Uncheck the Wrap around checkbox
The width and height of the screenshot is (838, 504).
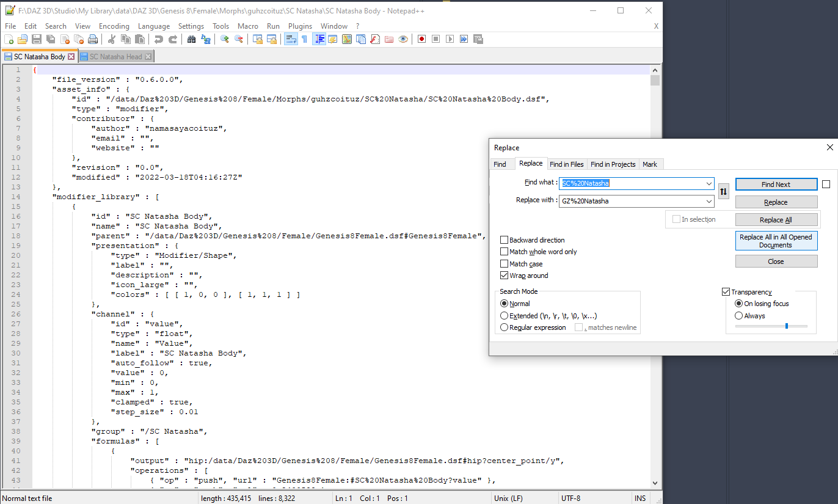(505, 276)
